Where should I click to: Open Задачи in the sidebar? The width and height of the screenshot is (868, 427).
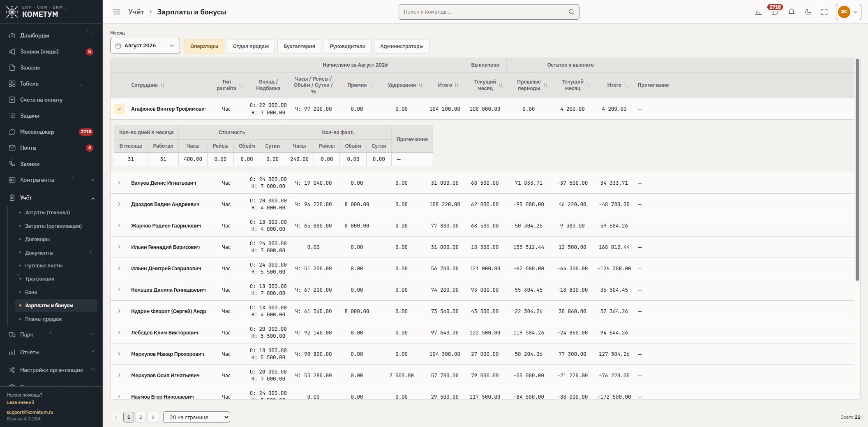51,116
